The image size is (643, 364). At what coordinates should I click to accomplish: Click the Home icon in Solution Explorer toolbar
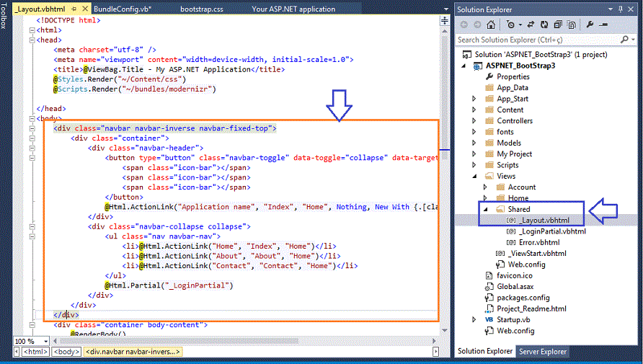pos(491,25)
